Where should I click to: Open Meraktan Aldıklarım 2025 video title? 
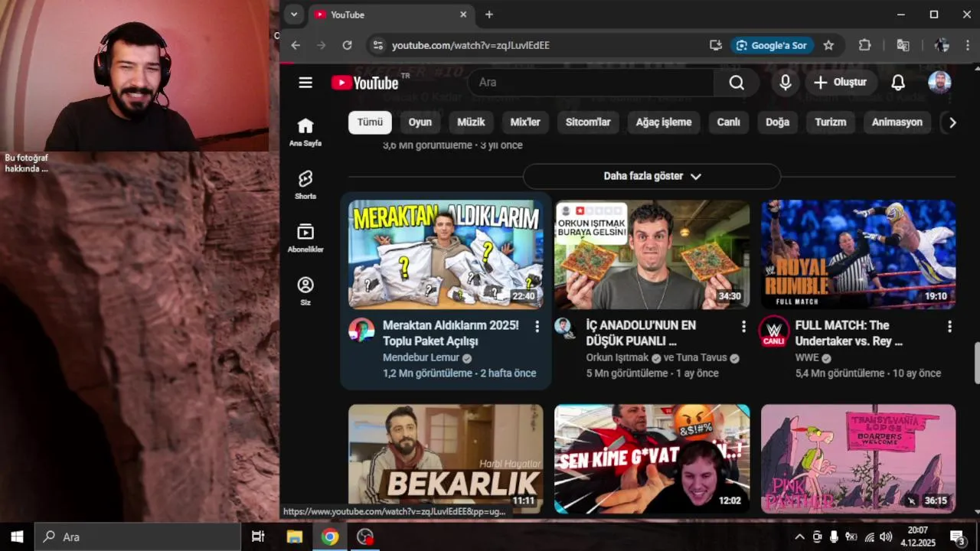coord(451,333)
